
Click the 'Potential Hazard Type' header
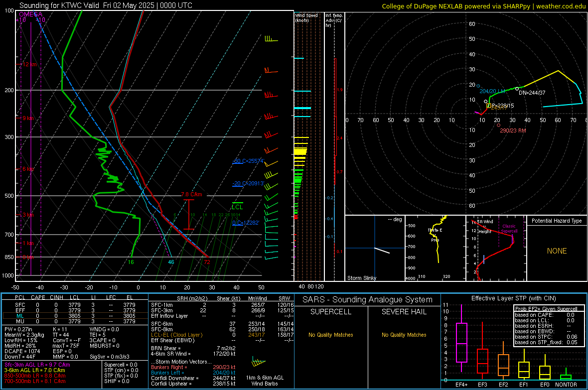(557, 221)
